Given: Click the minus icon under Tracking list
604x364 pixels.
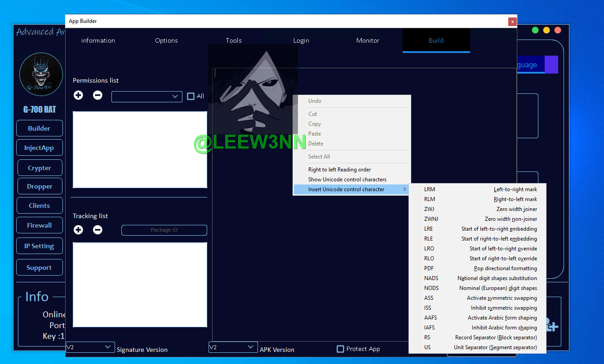Looking at the screenshot, I should 98,230.
